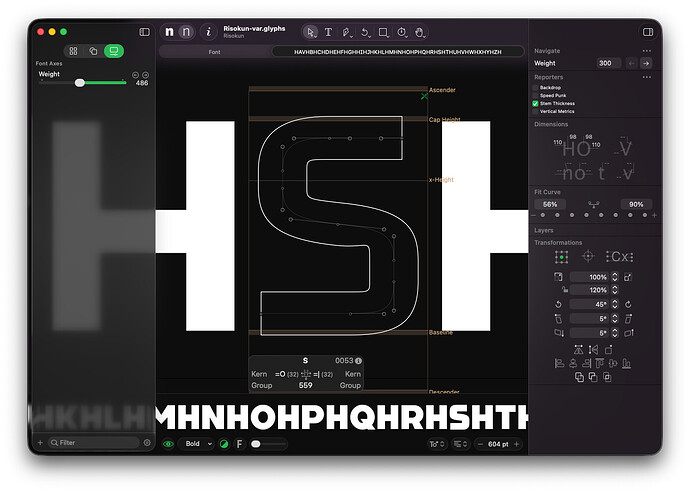The image size is (690, 492).
Task: Switch to outlined glyph preview mode
Action: click(186, 32)
